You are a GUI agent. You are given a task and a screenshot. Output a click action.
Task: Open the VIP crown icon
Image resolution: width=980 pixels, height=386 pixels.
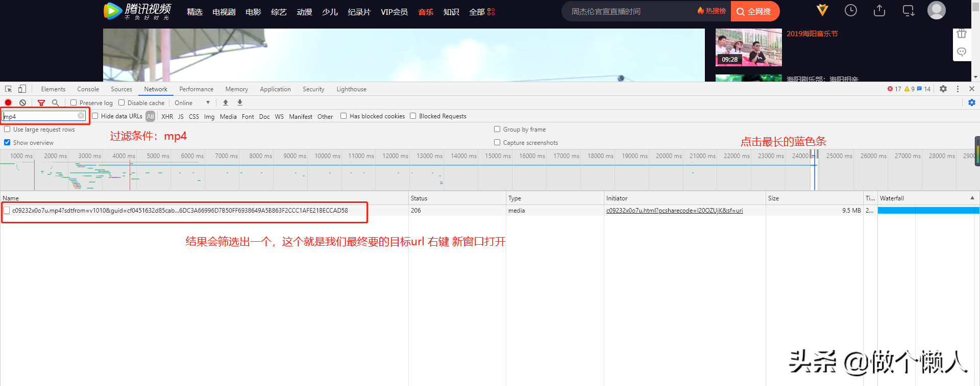coord(822,10)
